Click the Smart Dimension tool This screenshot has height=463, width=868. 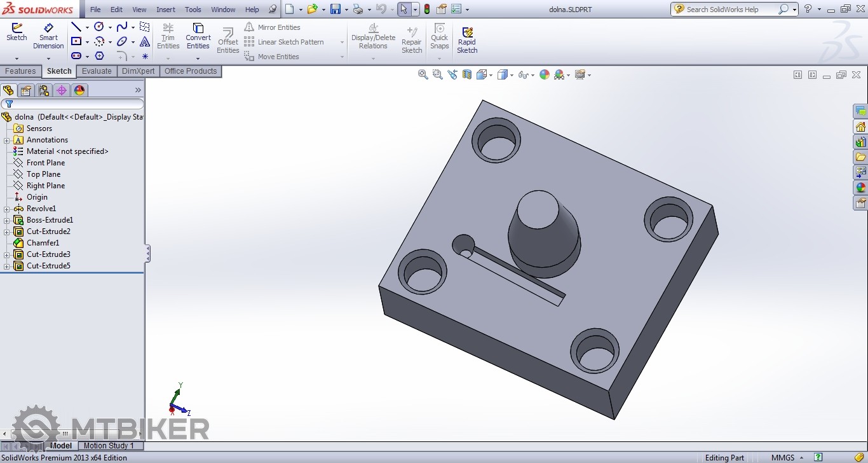click(x=48, y=36)
